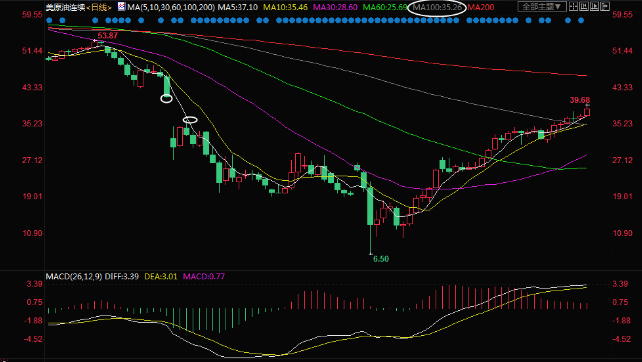Click the red MA200 label
The image size is (642, 362).
point(481,7)
